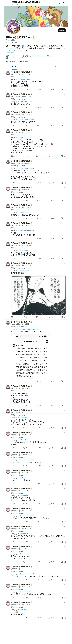This screenshot has height=644, width=72.
Task: Go back using the arrow icon
Action: click(x=7, y=3)
